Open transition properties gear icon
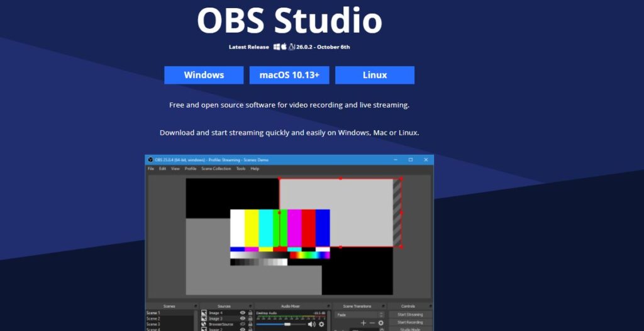644x331 pixels. [x=380, y=323]
